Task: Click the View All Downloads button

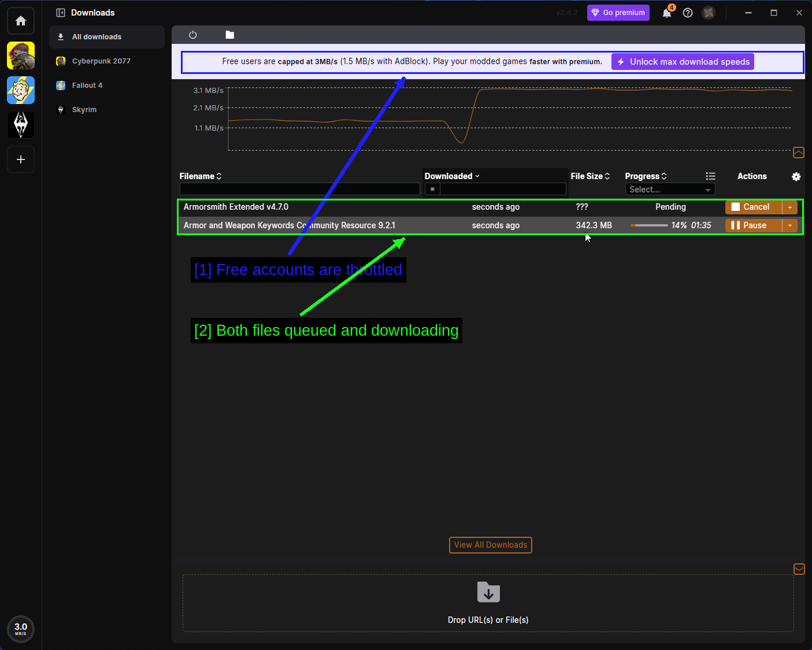Action: 491,545
